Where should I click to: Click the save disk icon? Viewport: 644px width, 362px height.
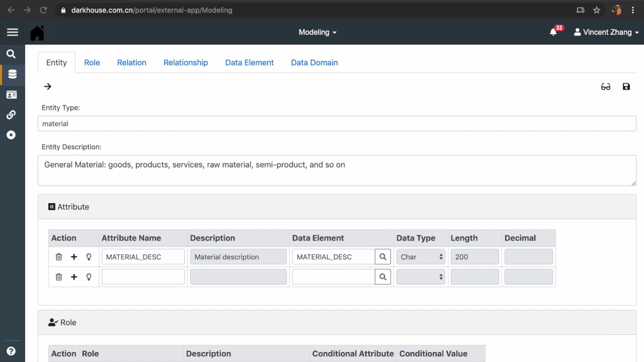[x=626, y=86]
